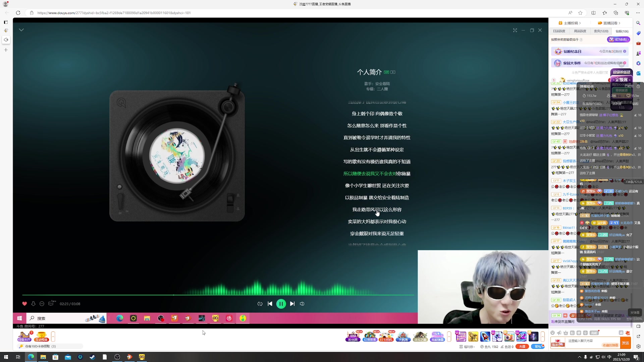Image resolution: width=644 pixels, height=362 pixels.
Task: Switch to the 钻粉(106) tab
Action: 622,31
